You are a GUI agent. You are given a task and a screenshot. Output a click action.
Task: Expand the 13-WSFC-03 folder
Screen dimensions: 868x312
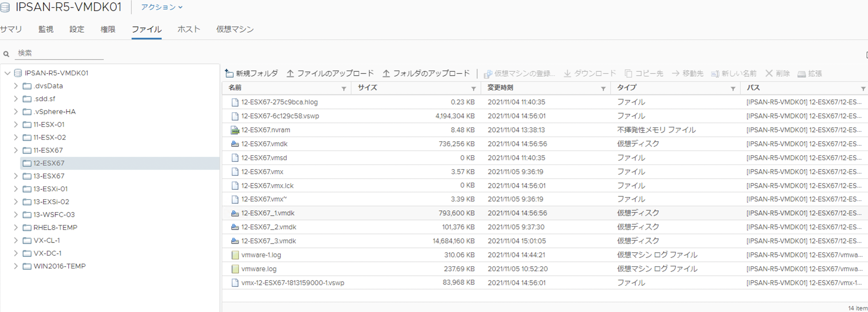(16, 215)
